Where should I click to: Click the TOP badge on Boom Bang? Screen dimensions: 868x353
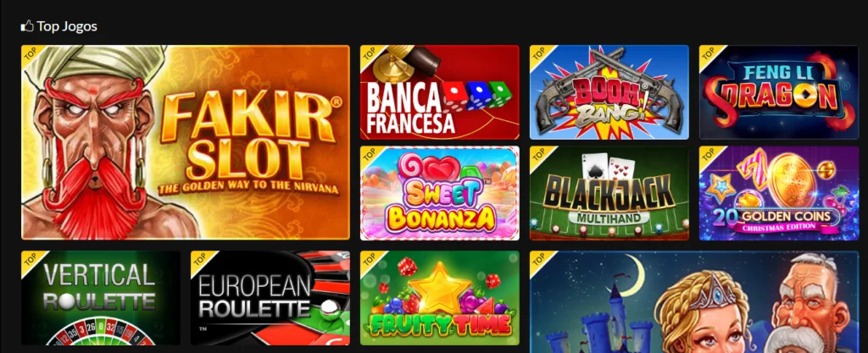pyautogui.click(x=539, y=55)
